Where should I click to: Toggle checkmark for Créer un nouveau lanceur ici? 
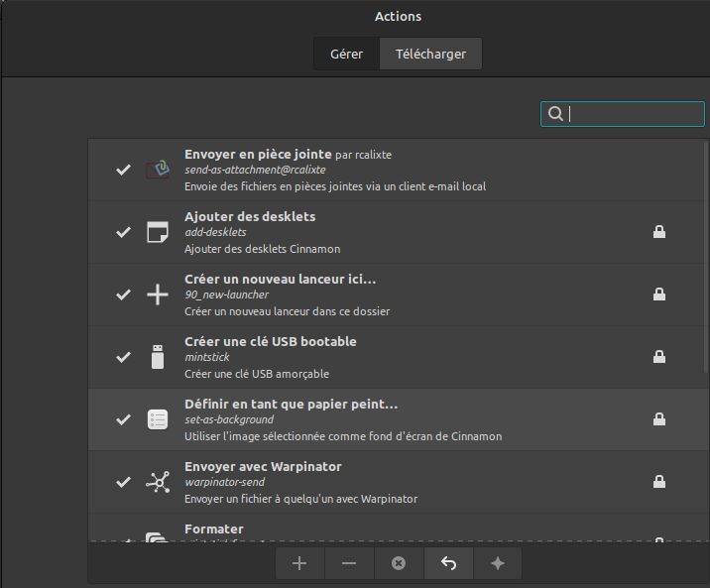pyautogui.click(x=123, y=294)
